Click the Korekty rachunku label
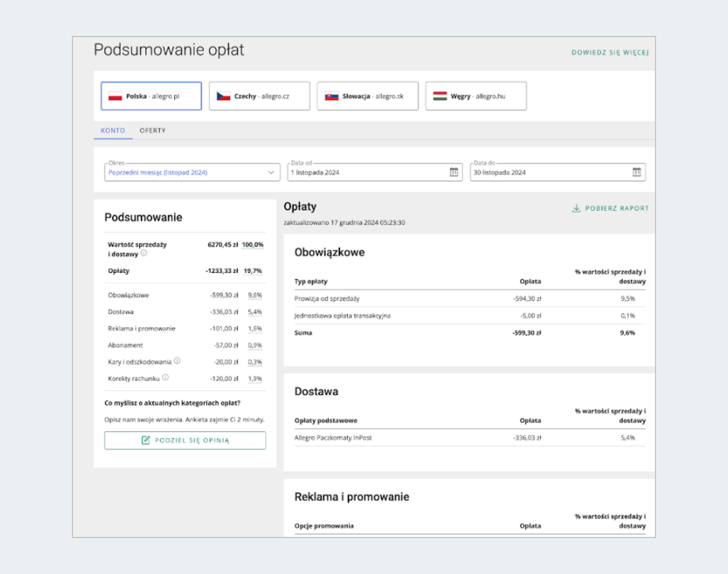 (133, 379)
